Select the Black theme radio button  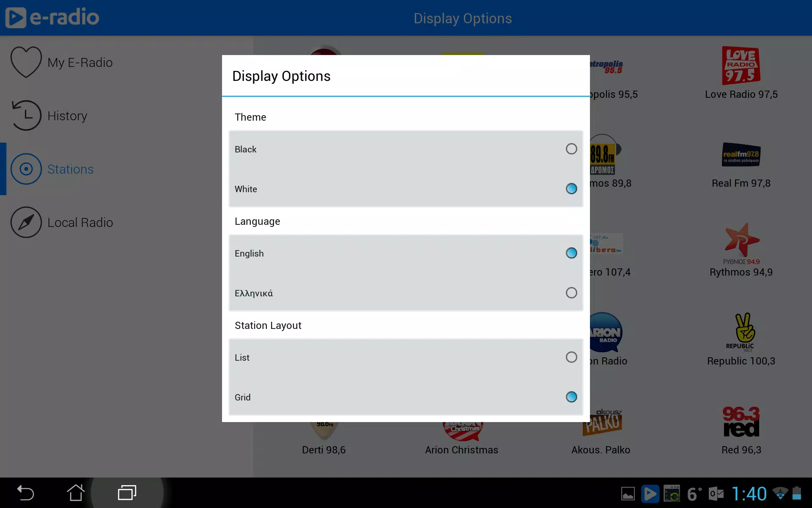click(571, 149)
